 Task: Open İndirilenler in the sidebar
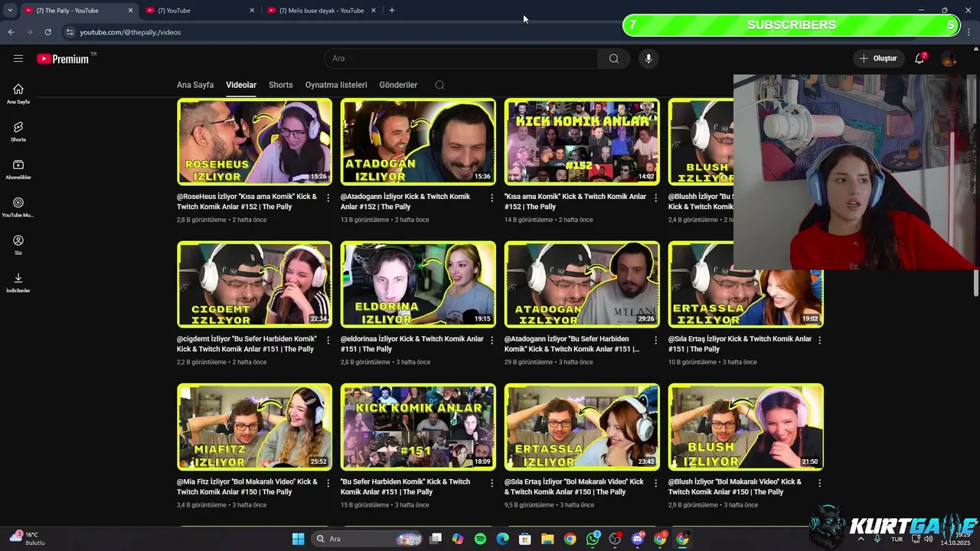tap(18, 282)
